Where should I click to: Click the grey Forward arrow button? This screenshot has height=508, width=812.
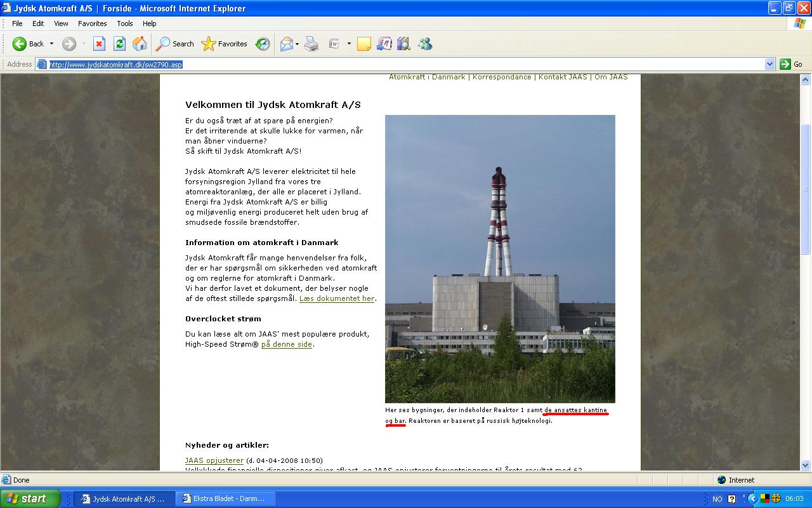(x=69, y=44)
